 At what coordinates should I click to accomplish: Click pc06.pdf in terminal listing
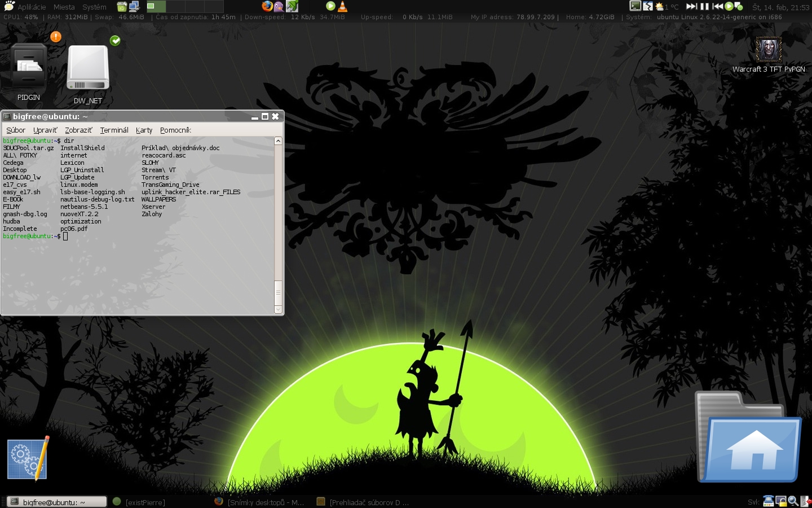coord(74,229)
